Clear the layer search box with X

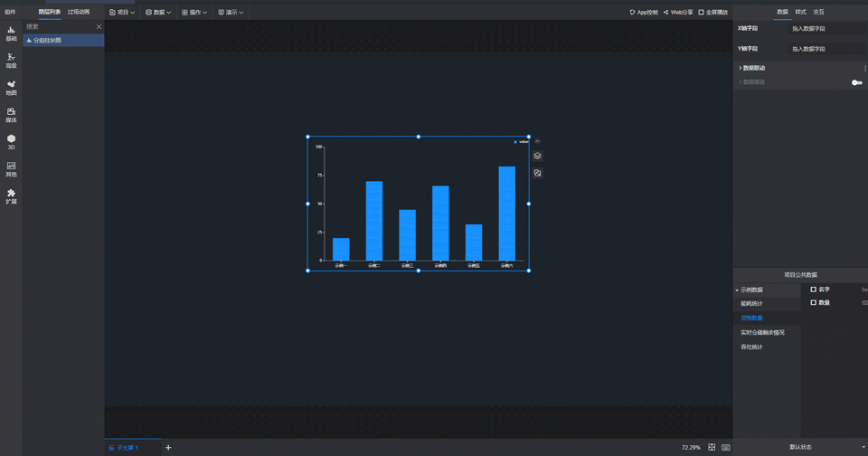pyautogui.click(x=99, y=26)
